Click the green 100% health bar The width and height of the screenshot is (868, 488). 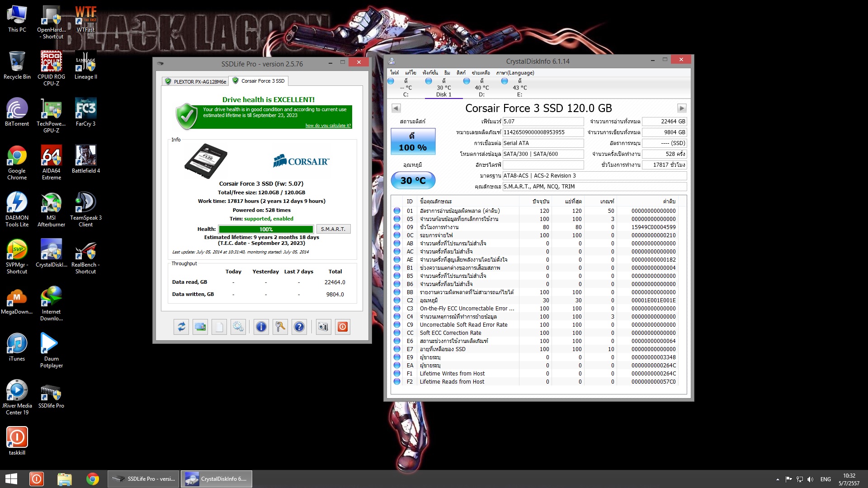coord(266,229)
